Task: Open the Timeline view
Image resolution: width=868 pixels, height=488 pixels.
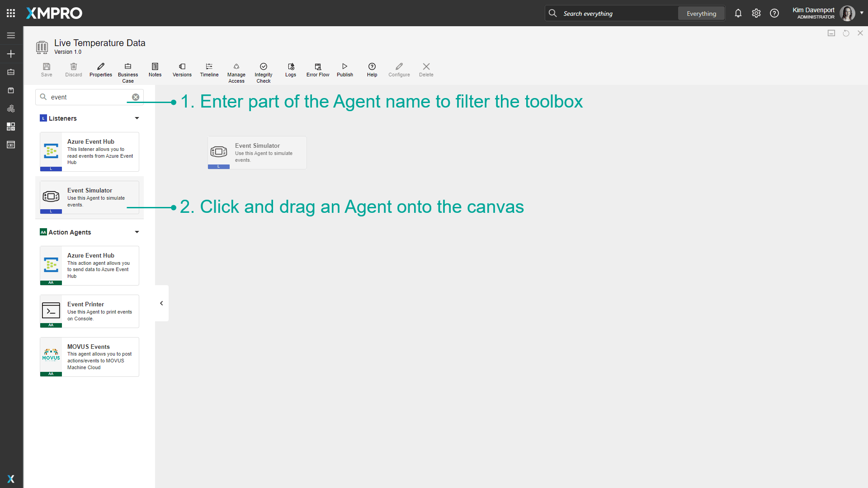Action: [209, 69]
